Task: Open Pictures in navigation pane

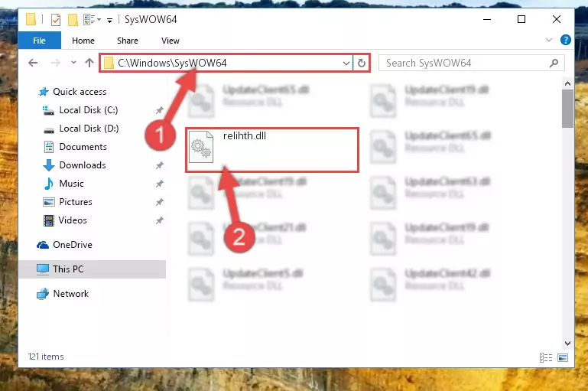Action: (x=76, y=202)
